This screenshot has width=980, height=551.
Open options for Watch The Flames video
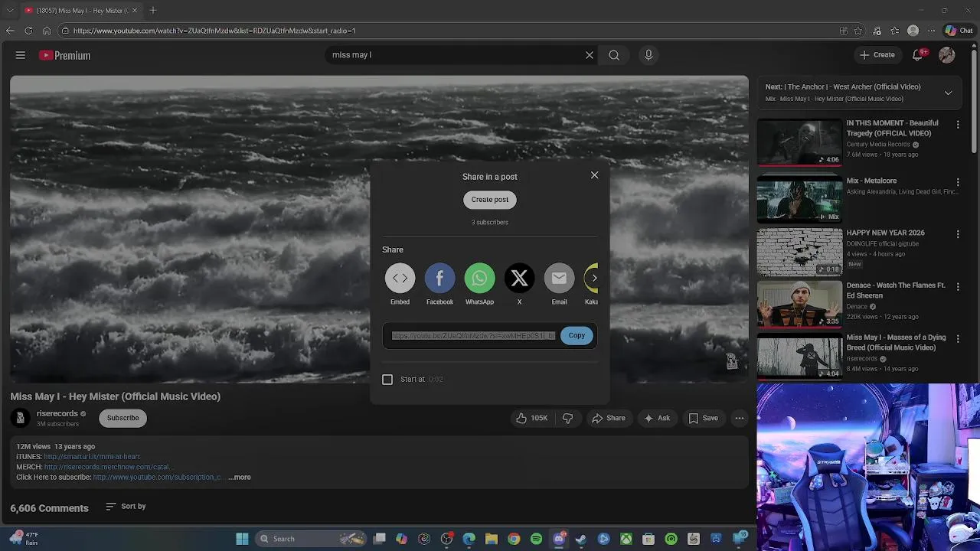click(958, 286)
